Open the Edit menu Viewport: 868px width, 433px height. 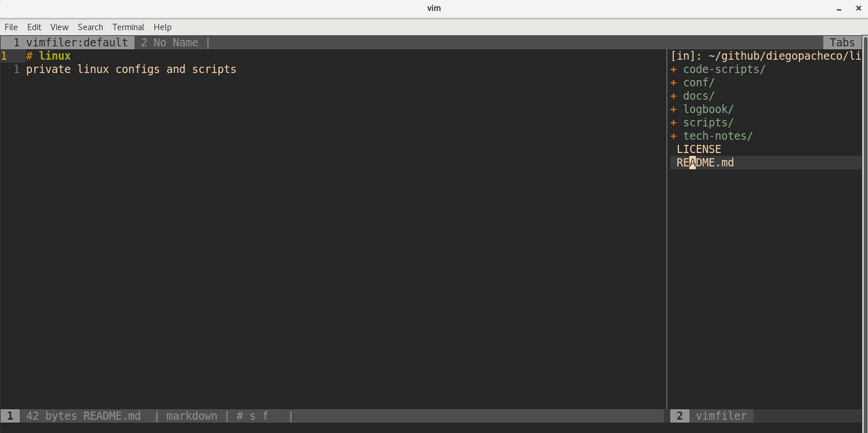[34, 27]
